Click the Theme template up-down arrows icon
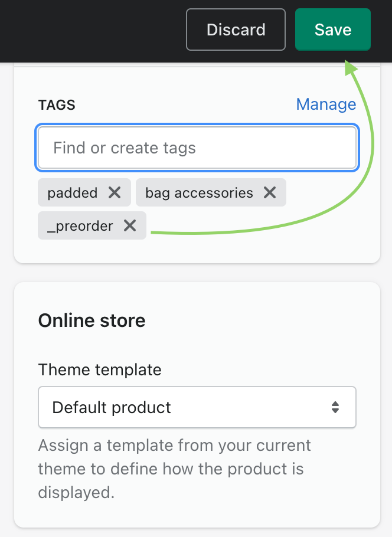 [335, 407]
